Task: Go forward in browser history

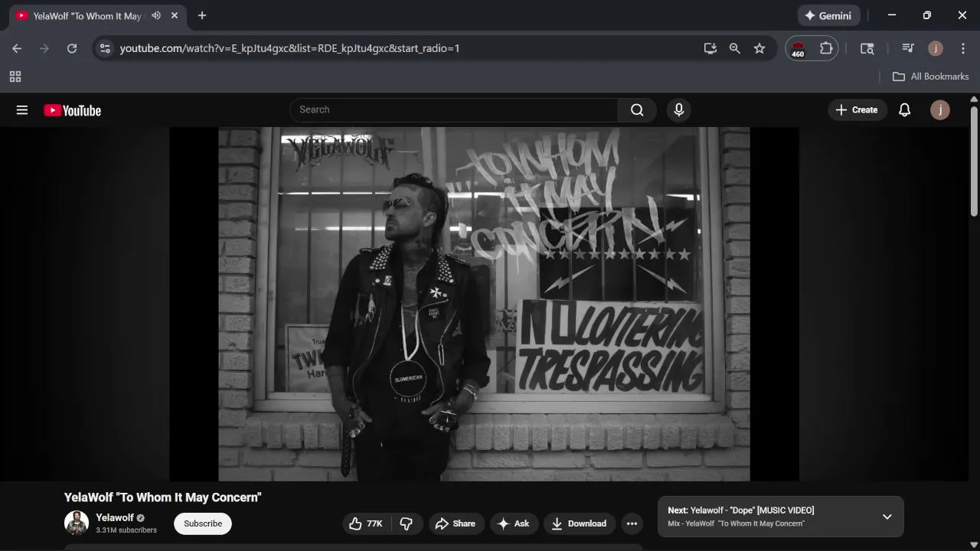Action: coord(44,48)
